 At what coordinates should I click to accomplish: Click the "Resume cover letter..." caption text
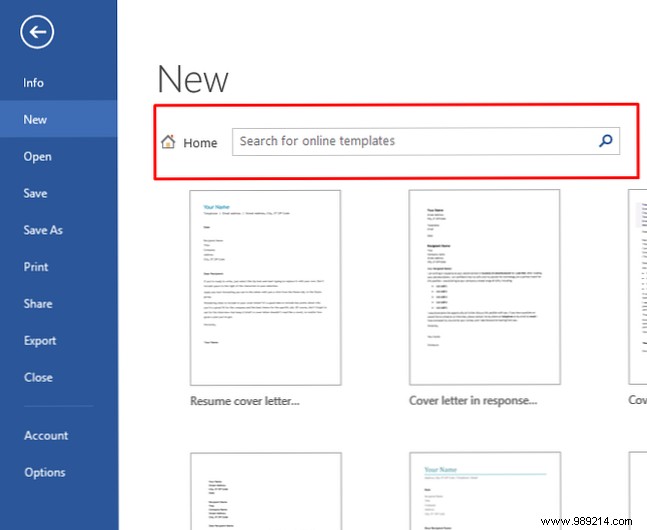click(244, 401)
